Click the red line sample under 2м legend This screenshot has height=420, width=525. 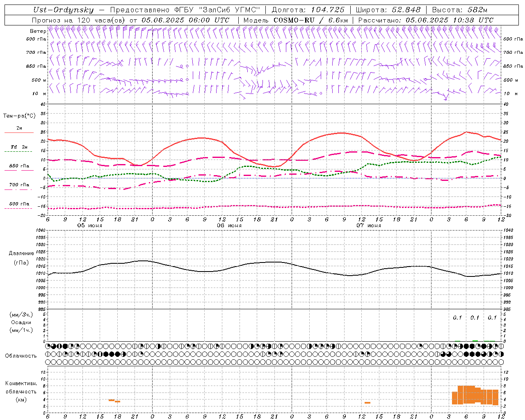point(19,132)
